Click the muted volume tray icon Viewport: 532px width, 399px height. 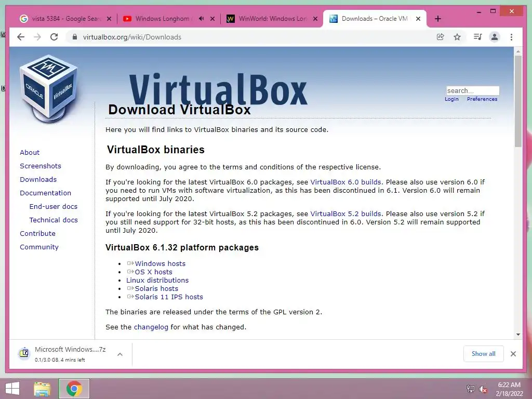[483, 389]
